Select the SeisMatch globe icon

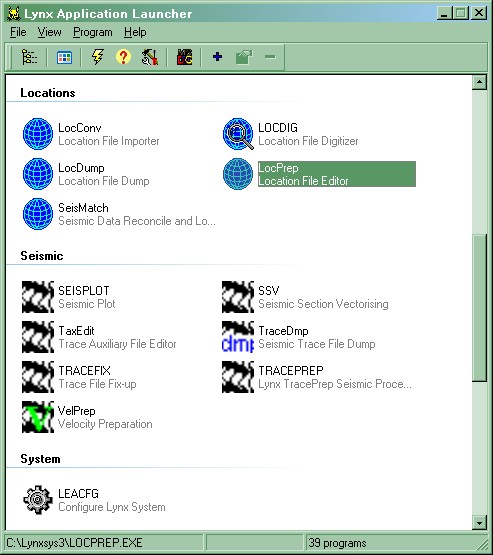38,214
